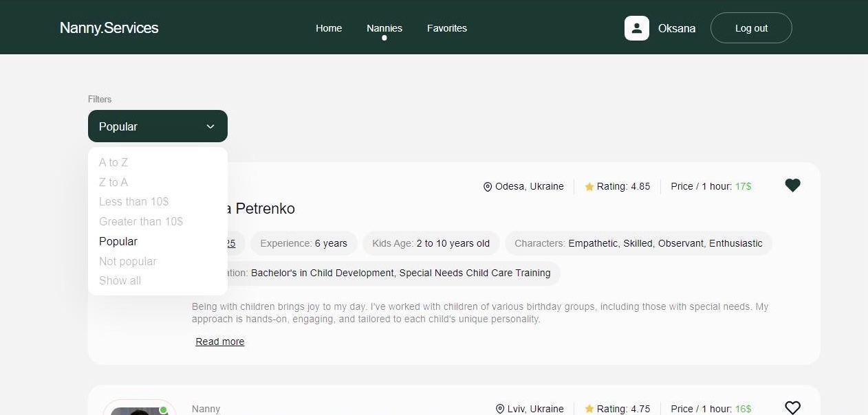
Task: Click the nanny description paragraph
Action: 480,313
